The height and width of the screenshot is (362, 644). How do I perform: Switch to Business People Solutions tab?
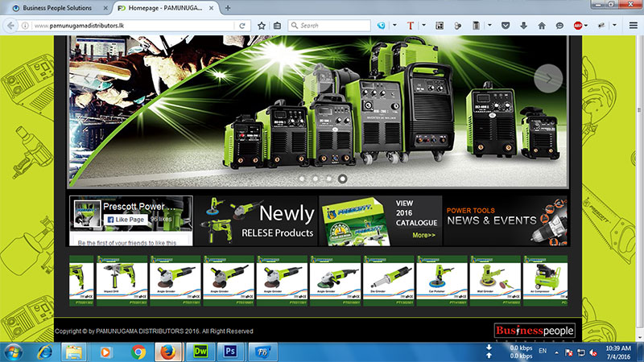pos(56,8)
